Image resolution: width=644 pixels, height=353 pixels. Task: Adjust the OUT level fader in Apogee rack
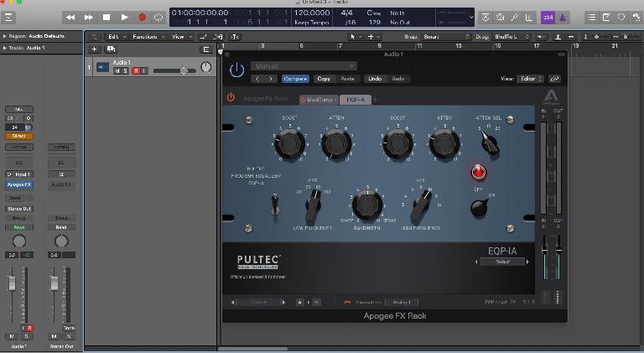pyautogui.click(x=558, y=251)
